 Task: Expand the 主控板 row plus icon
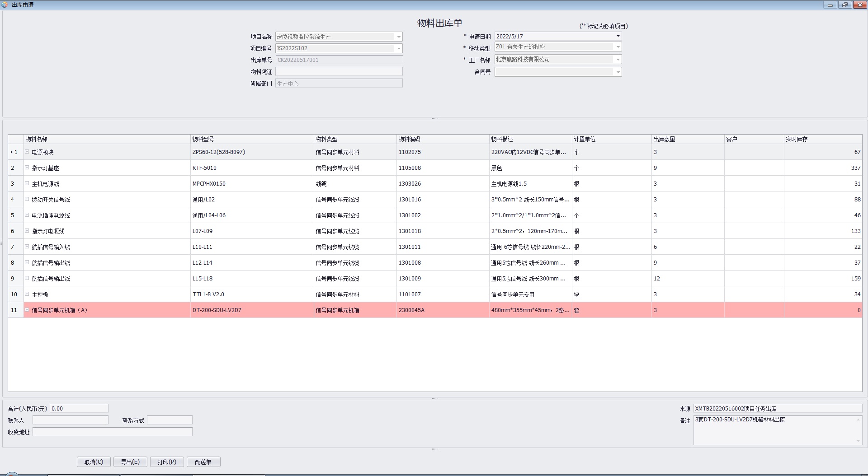[x=27, y=294]
